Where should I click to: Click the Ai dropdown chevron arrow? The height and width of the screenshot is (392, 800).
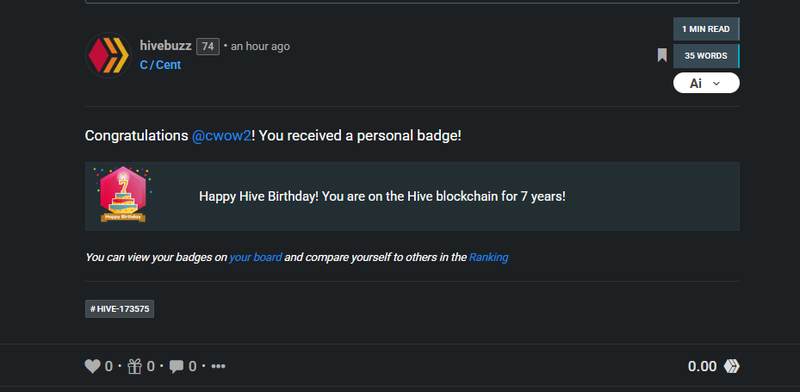(716, 84)
